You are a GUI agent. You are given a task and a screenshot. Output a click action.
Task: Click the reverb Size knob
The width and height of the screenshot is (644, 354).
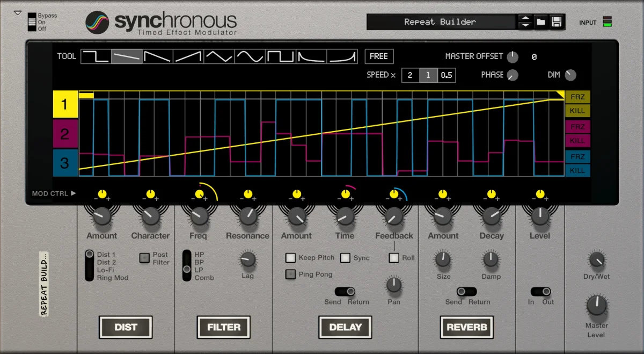pos(443,259)
